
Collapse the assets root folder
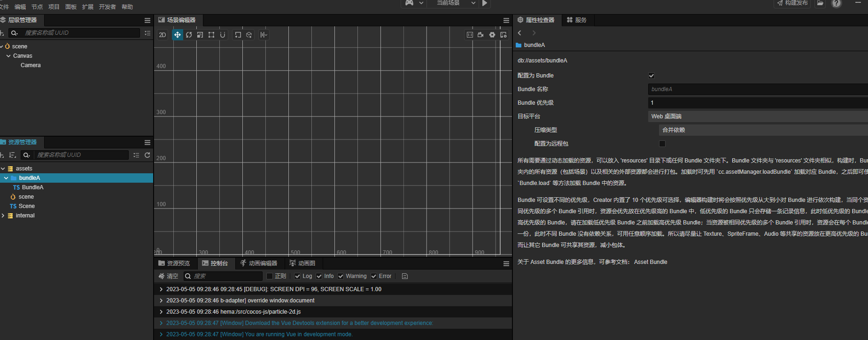[x=3, y=169]
